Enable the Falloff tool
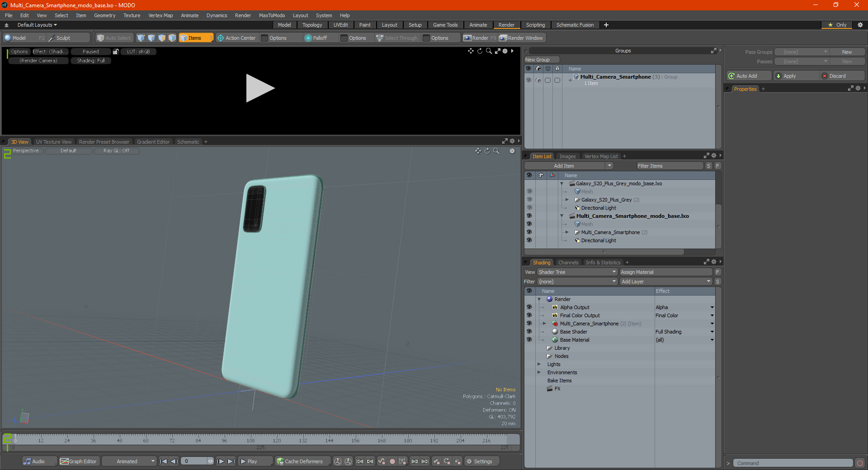The height and width of the screenshot is (470, 868). (316, 38)
